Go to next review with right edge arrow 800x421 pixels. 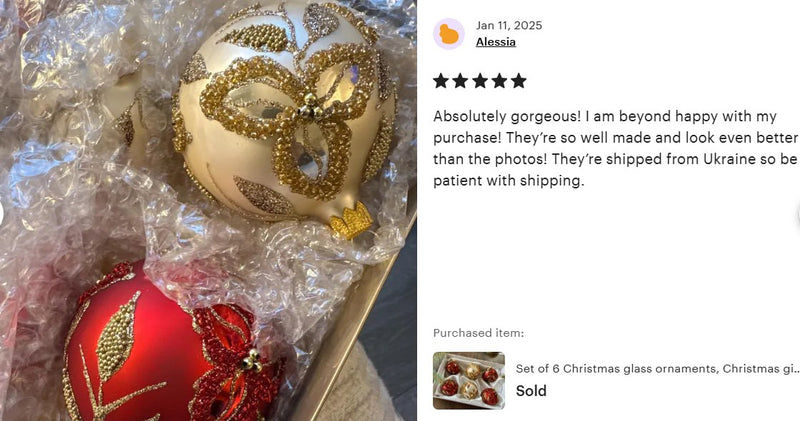pyautogui.click(x=797, y=213)
